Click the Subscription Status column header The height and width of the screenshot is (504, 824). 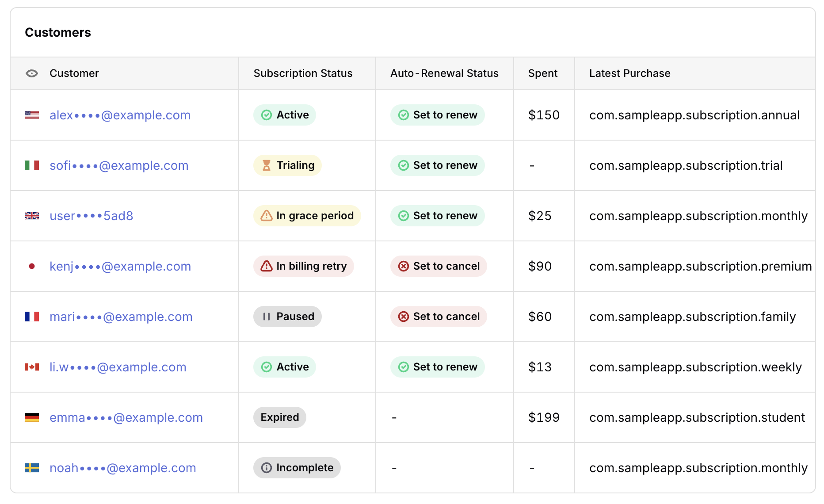click(x=303, y=73)
